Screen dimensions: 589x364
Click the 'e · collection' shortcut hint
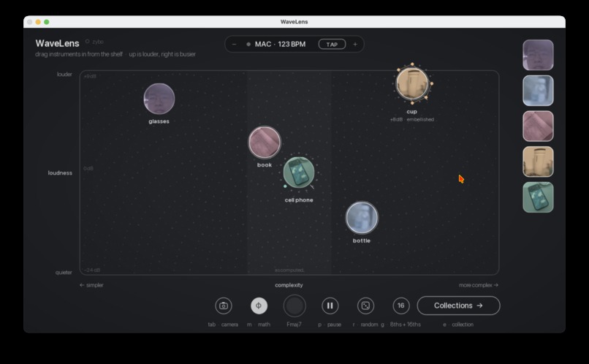coord(458,325)
